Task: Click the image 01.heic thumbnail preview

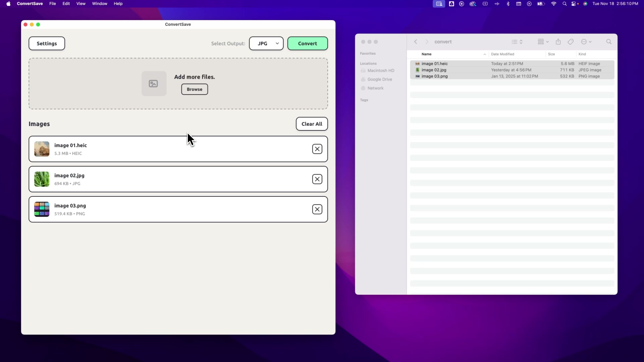Action: tap(42, 149)
